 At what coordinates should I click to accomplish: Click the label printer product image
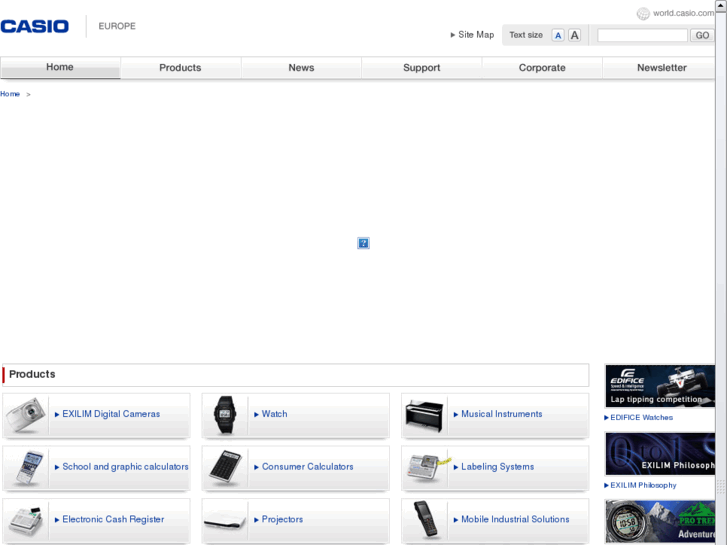click(x=427, y=468)
